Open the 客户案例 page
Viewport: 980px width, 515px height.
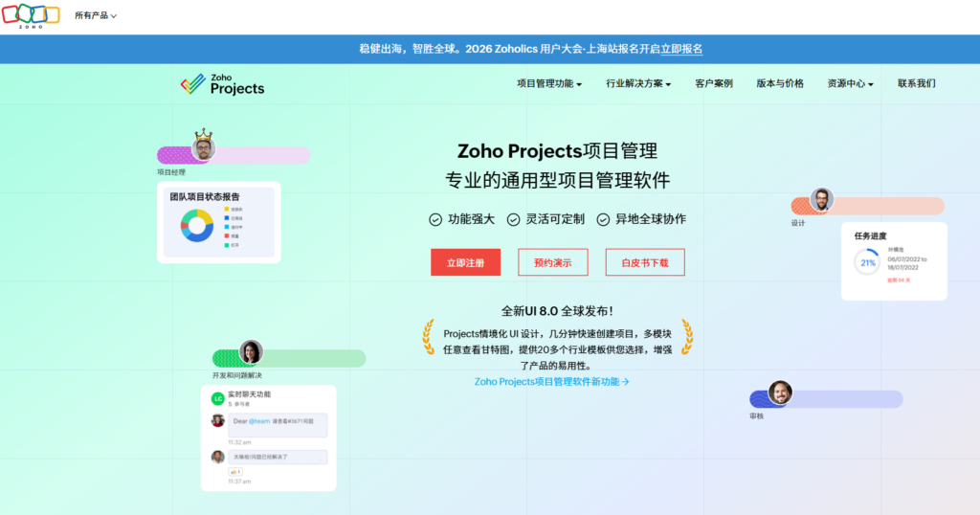pos(714,83)
